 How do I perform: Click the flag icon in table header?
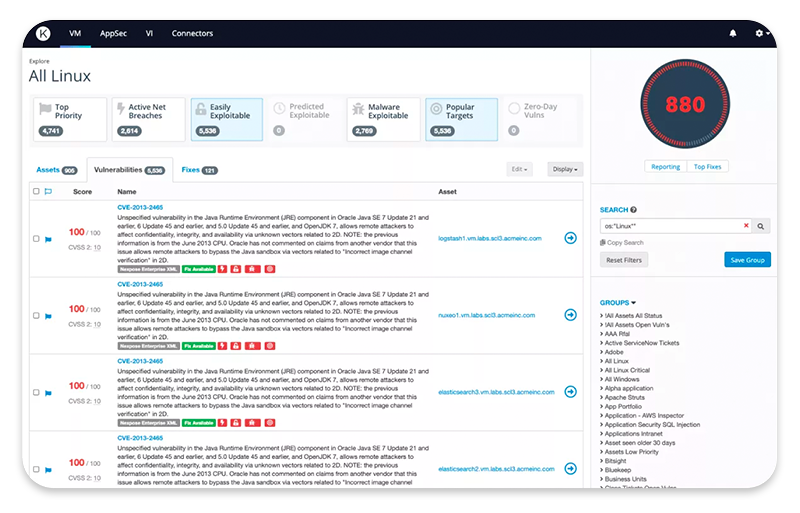pyautogui.click(x=48, y=191)
